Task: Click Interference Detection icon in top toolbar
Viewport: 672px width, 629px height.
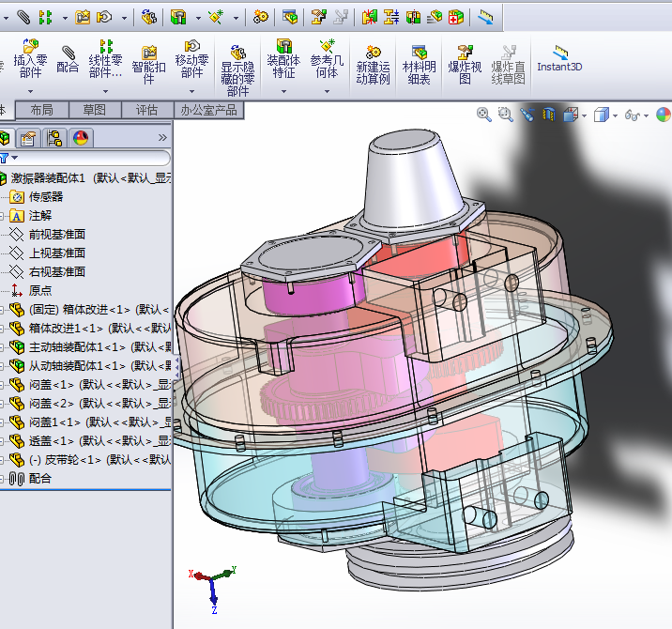Action: [x=370, y=17]
